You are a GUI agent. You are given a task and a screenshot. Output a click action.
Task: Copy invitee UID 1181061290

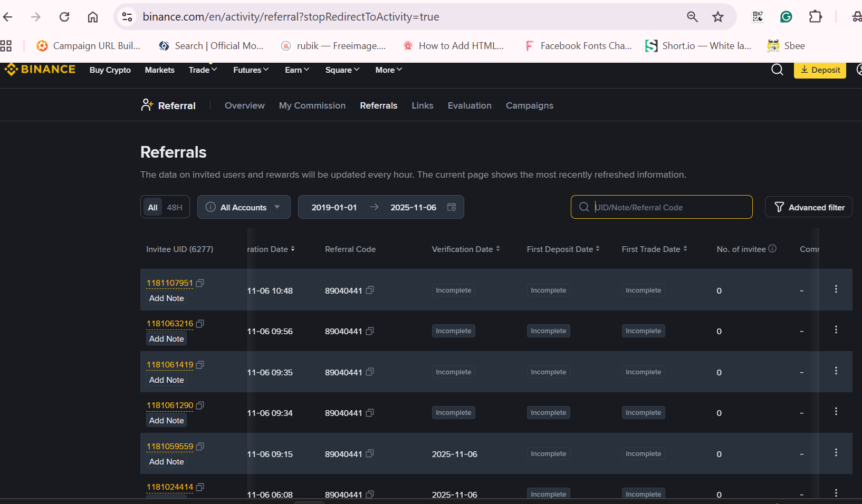[x=200, y=405]
